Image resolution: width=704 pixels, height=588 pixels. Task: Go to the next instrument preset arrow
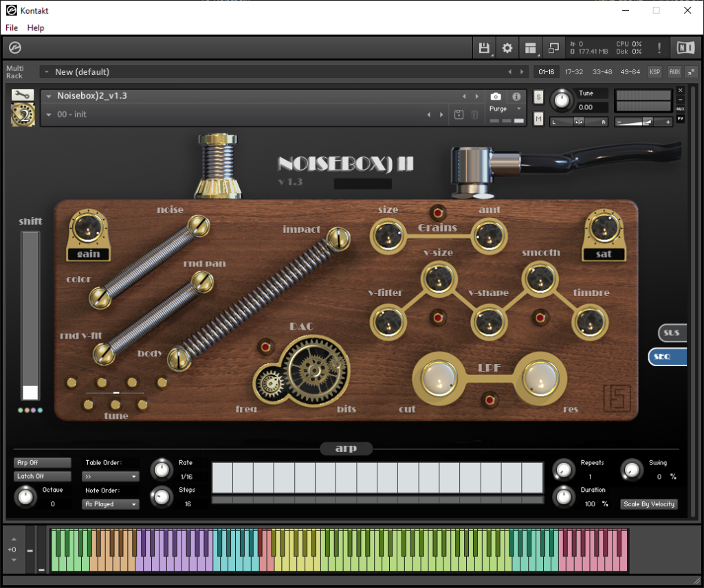477,96
